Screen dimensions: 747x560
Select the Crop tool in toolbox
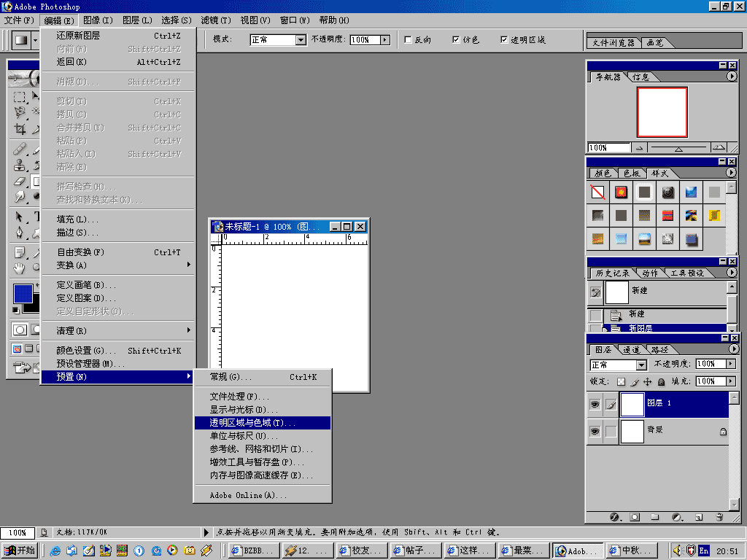click(20, 129)
